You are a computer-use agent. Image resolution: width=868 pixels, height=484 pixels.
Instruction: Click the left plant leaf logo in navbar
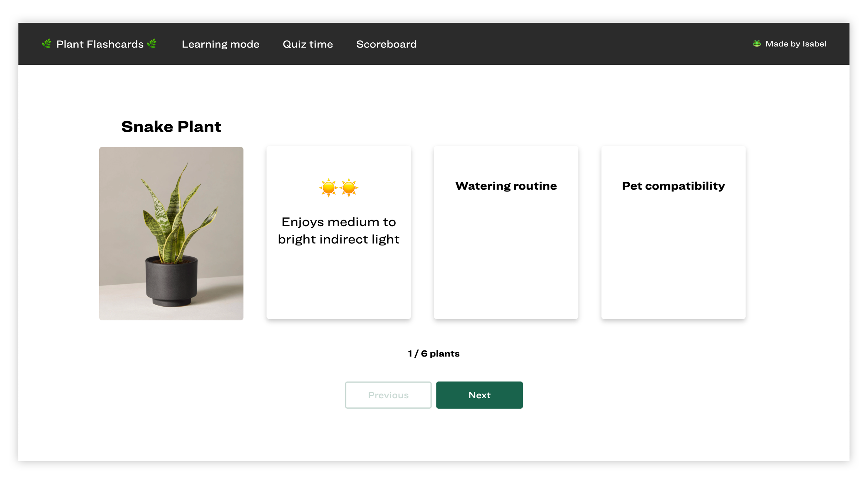(46, 44)
